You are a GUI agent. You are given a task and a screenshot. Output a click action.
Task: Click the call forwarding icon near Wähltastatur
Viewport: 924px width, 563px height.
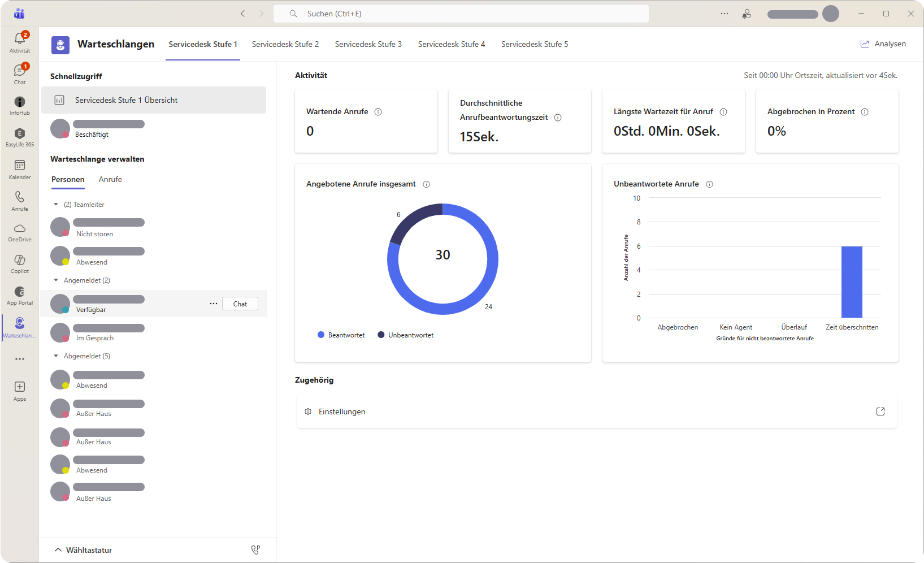255,549
